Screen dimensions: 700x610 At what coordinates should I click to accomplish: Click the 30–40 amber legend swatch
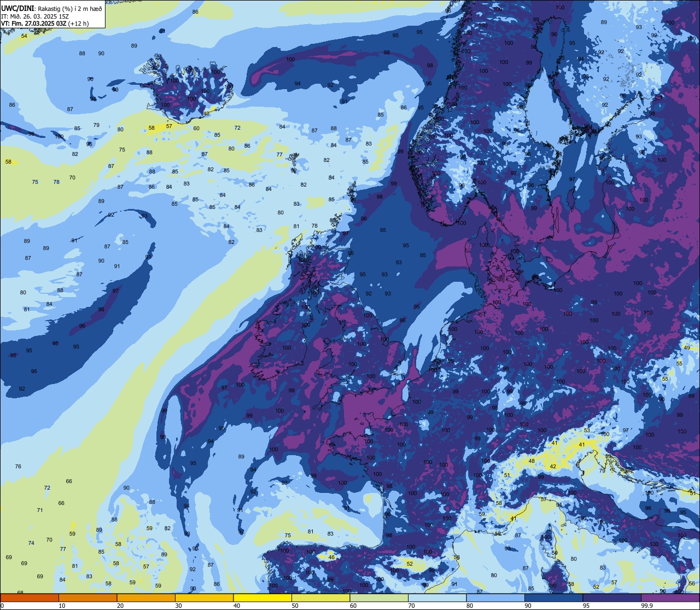point(204,597)
